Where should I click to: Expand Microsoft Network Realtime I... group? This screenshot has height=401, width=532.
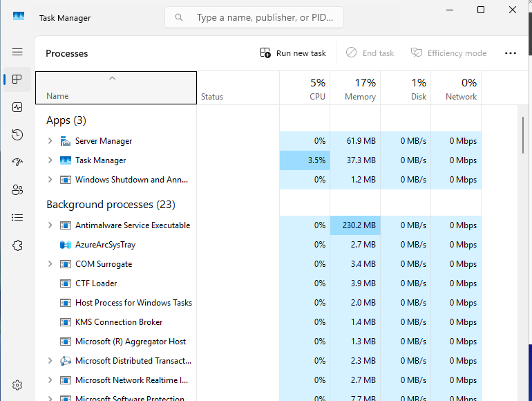coord(50,380)
